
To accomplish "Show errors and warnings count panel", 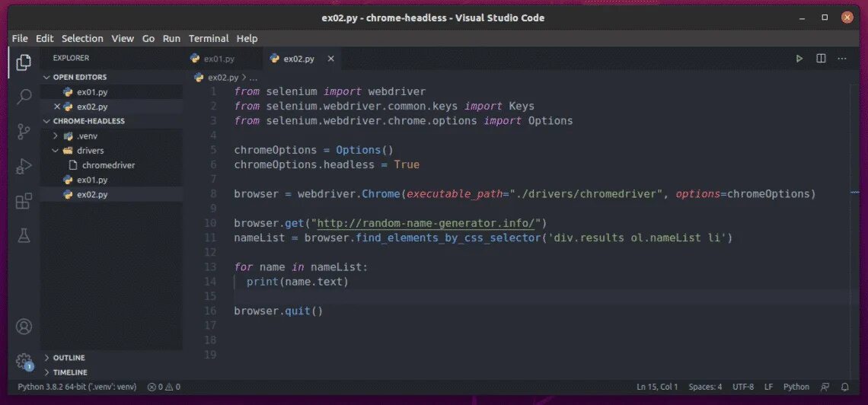I will coord(164,387).
